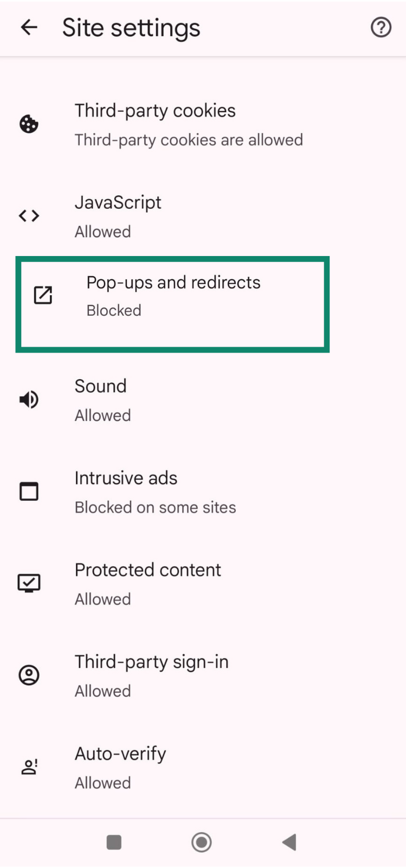
Task: Click the Auto-verify icon
Action: (x=29, y=767)
